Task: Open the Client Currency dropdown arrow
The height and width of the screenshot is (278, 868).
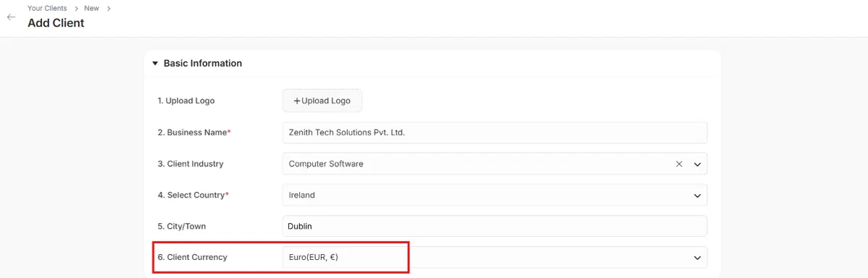Action: click(698, 258)
